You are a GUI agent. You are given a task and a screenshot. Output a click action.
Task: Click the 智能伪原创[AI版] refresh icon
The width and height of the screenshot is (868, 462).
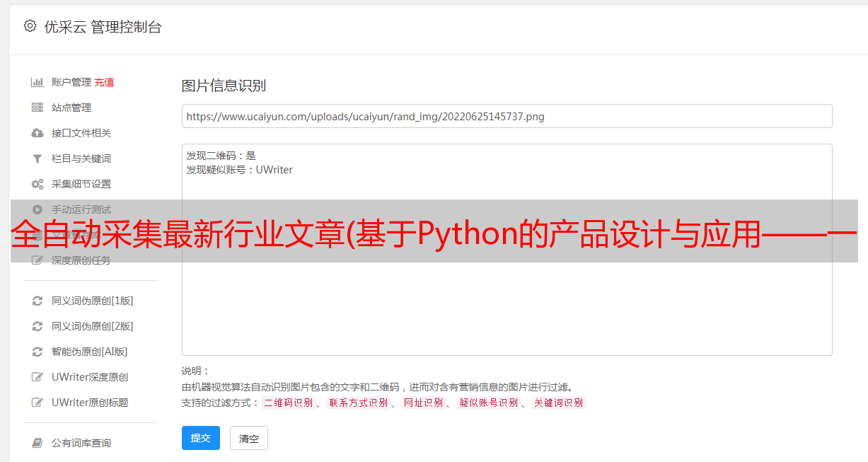click(37, 352)
